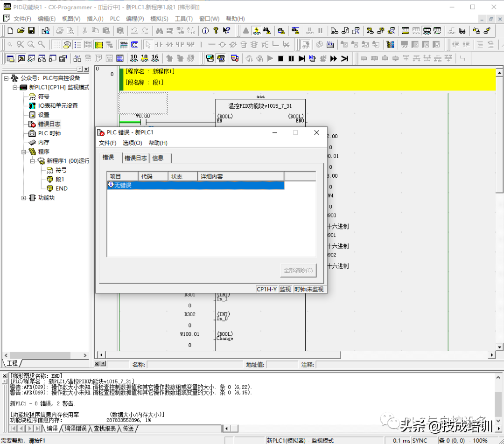This screenshot has height=444, width=504.
Task: Collapse the 程序 tree node
Action: click(x=24, y=152)
